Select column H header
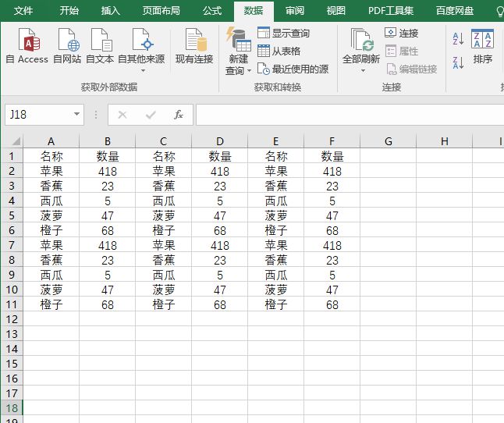Image resolution: width=504 pixels, height=423 pixels. coord(444,141)
